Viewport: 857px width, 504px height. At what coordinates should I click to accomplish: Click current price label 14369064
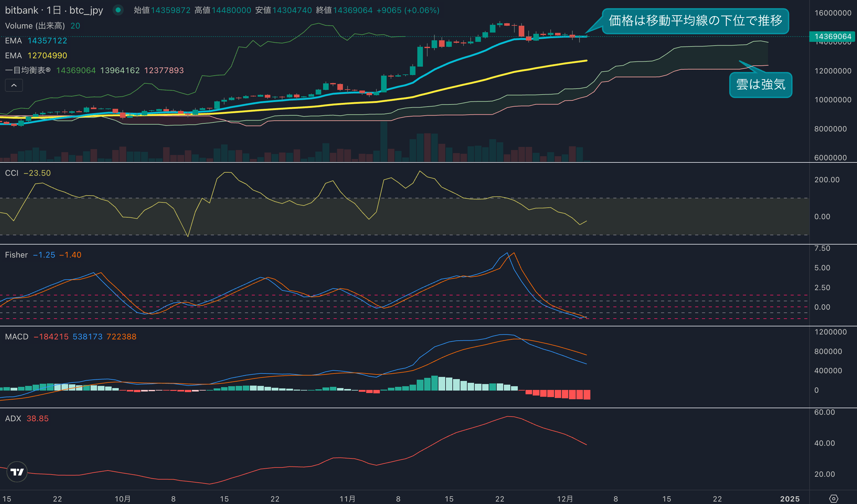[833, 36]
